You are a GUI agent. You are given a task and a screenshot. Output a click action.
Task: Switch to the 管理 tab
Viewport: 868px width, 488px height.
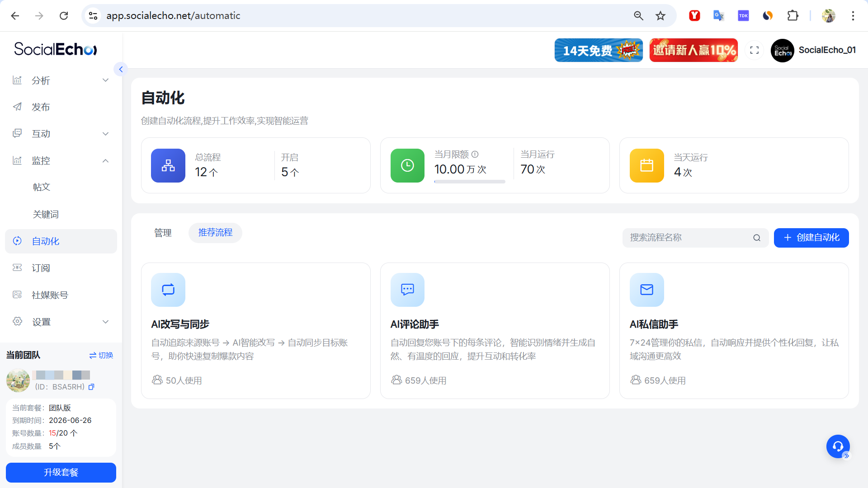coord(163,233)
